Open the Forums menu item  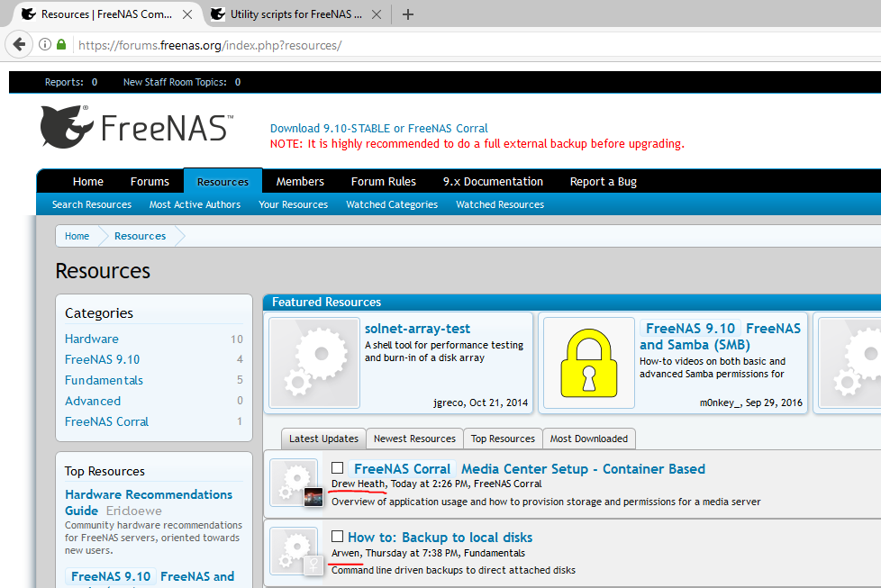pos(150,181)
